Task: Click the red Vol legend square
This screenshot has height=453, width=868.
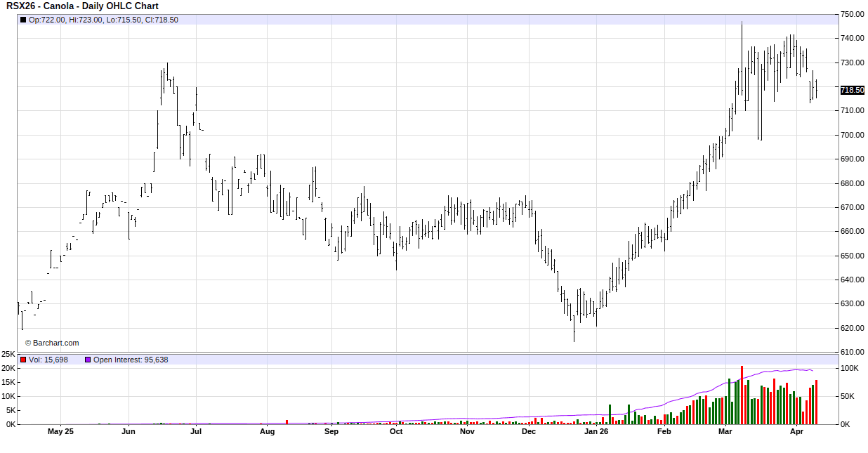Action: point(22,360)
